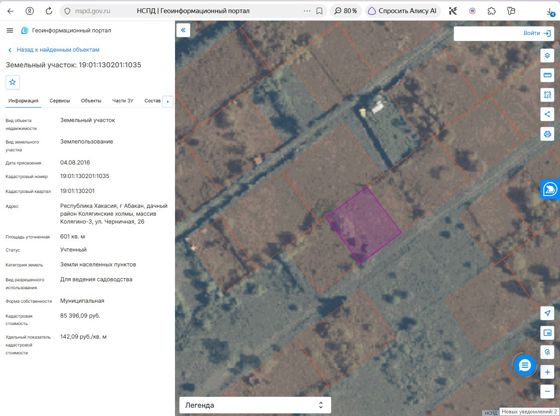Open the Yandex account icon in toolbar

pos(30,11)
